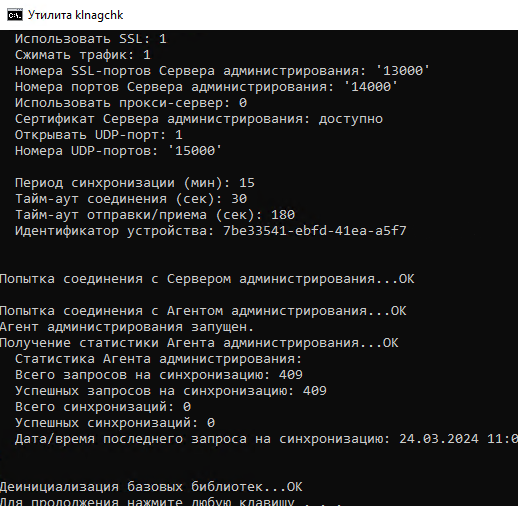Click the 'Агент администрирования запущен.' line

coord(127,327)
